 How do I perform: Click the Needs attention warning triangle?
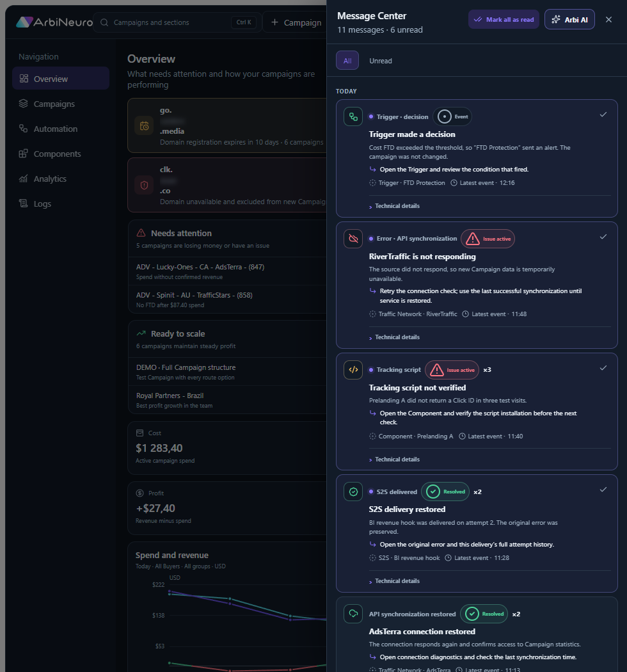coord(141,233)
